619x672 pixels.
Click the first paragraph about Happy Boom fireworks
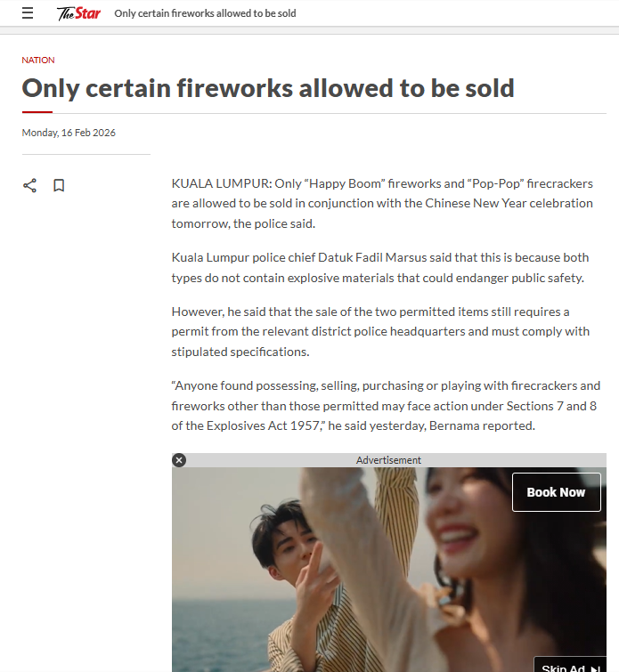pyautogui.click(x=382, y=204)
